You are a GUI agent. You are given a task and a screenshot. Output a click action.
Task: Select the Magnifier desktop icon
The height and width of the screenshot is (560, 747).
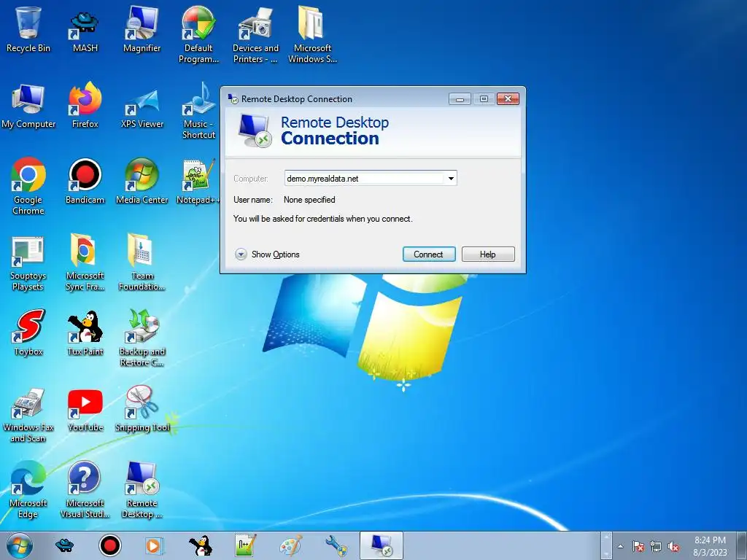click(x=142, y=28)
